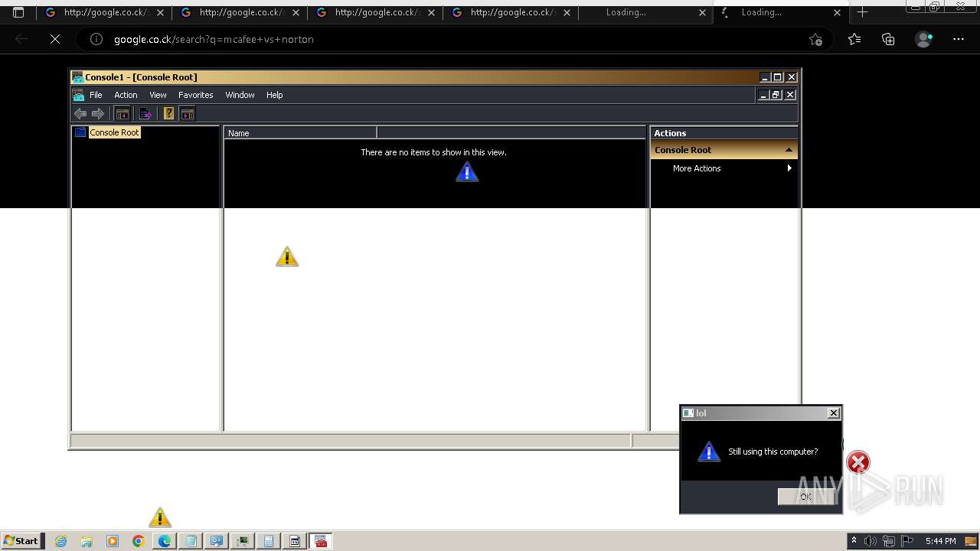
Task: Click the browser Back arrow
Action: (x=21, y=39)
